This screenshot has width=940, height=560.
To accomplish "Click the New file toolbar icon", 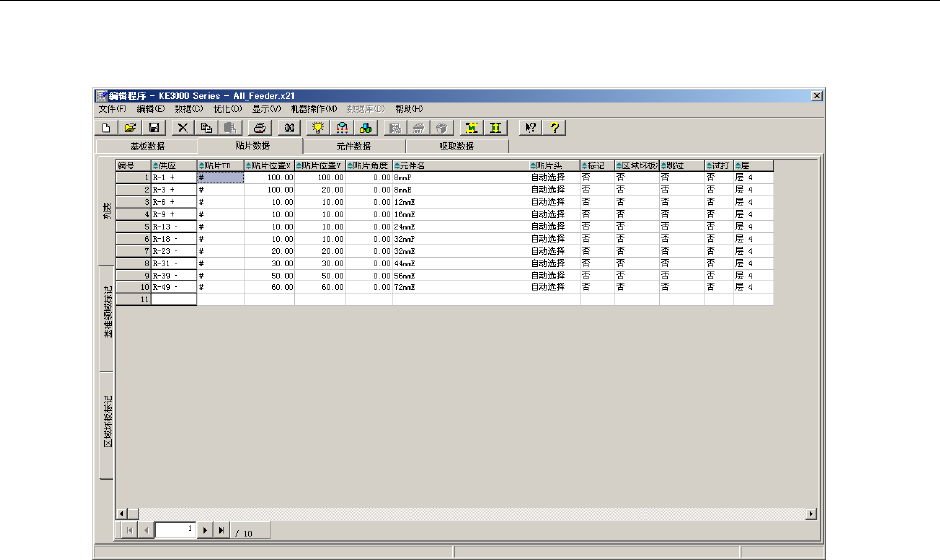I will [x=106, y=128].
